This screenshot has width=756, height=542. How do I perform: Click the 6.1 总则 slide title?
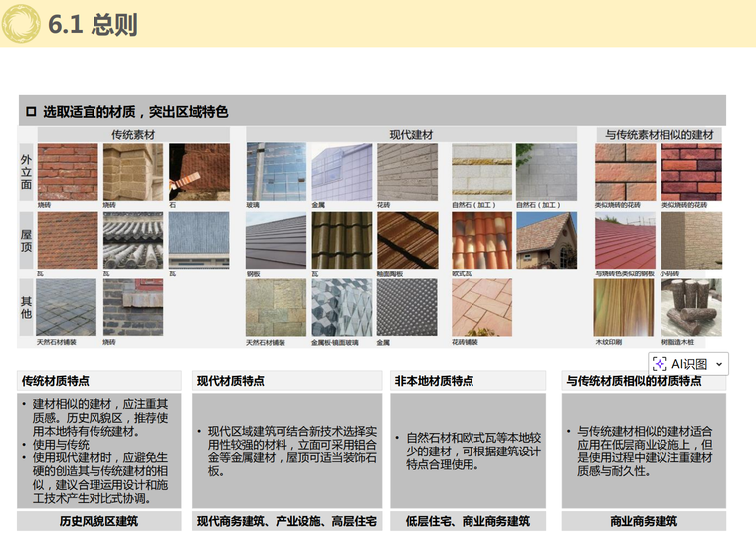coord(93,25)
